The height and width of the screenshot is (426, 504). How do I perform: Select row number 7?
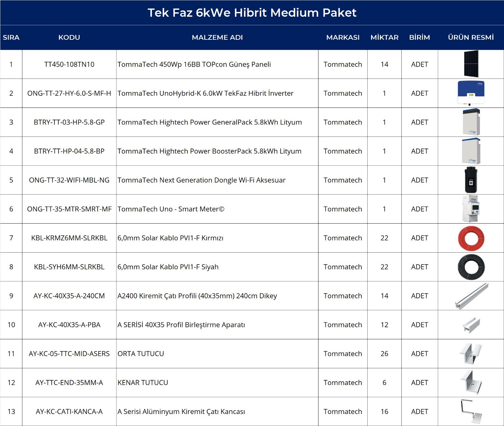(11, 238)
